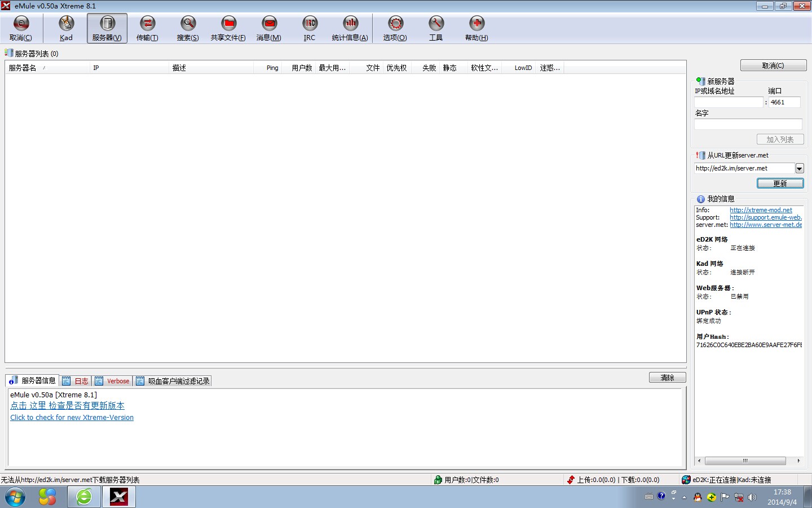
Task: Switch to the 日志 log tab
Action: pyautogui.click(x=75, y=381)
